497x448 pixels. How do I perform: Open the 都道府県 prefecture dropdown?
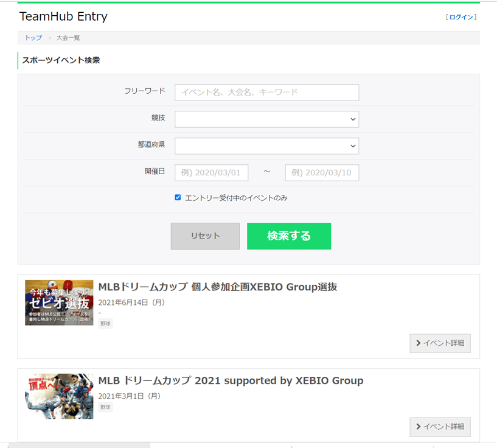pos(266,146)
